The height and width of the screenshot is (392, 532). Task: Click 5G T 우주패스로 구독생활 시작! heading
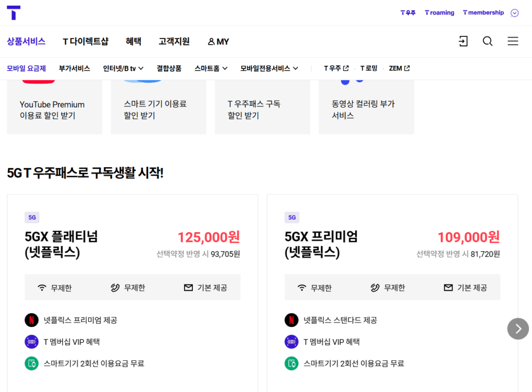pos(85,173)
